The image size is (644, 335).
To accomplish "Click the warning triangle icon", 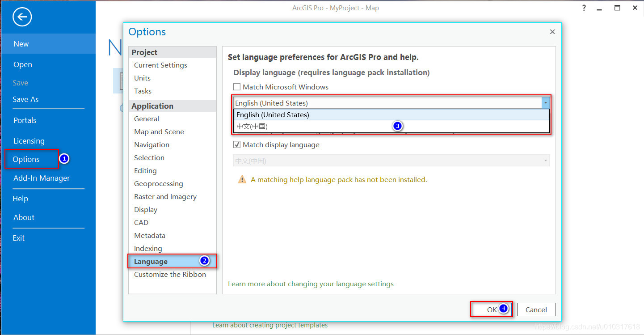I will click(x=242, y=180).
